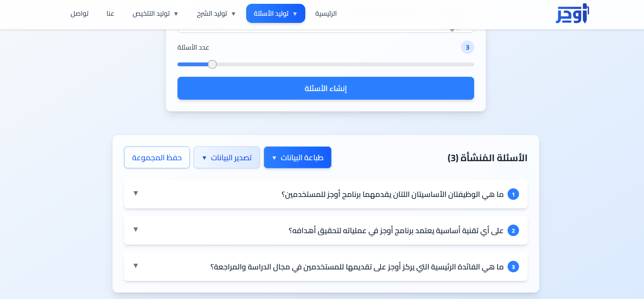
Task: Click the arrow beside توليد التلخيص
Action: pos(176,14)
